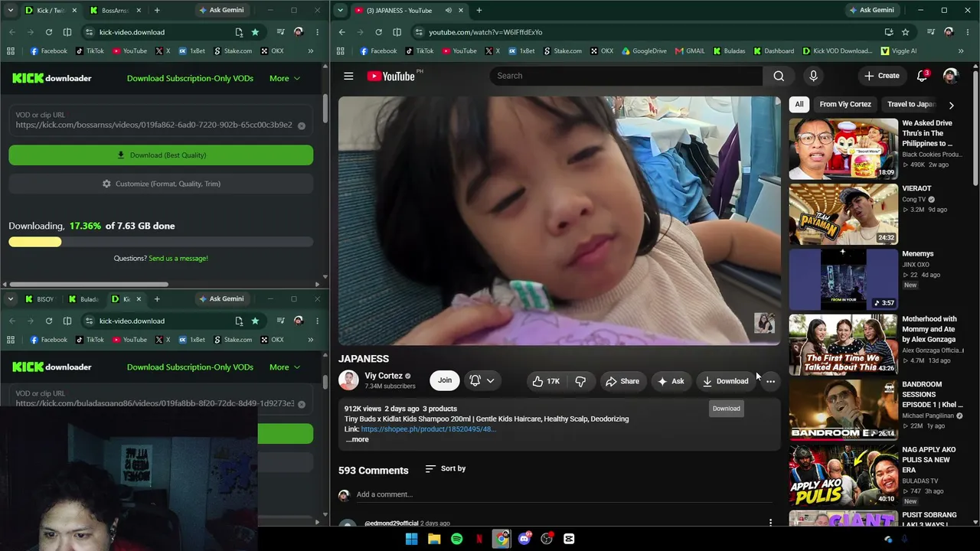
Task: Open the tab search dropdown in the YouTube window
Action: pos(340,11)
